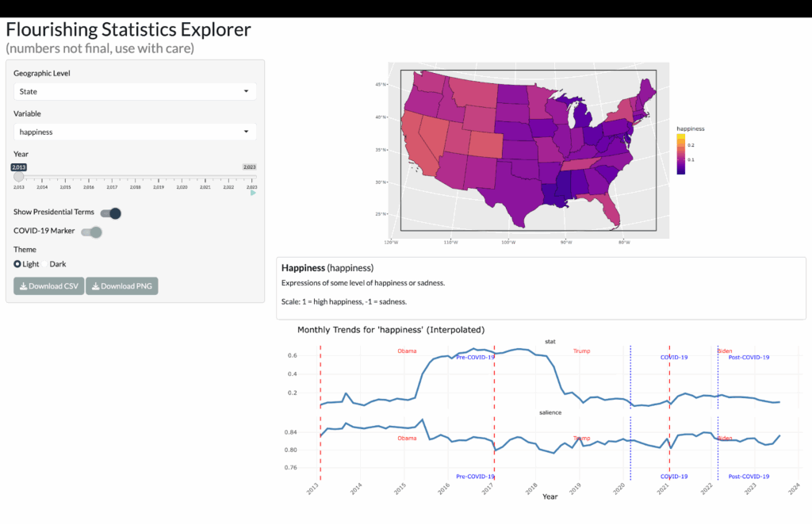This screenshot has width=812, height=525.
Task: Expand the Variable happiness dropdown
Action: pyautogui.click(x=135, y=132)
